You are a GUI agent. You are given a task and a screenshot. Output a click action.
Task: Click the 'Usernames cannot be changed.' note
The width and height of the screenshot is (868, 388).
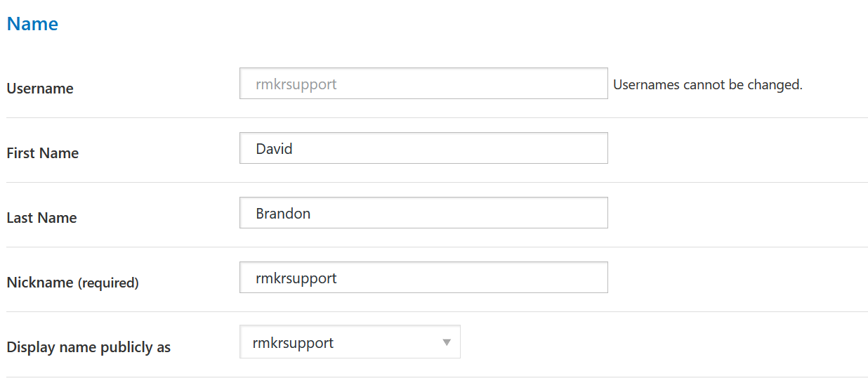[x=707, y=85]
